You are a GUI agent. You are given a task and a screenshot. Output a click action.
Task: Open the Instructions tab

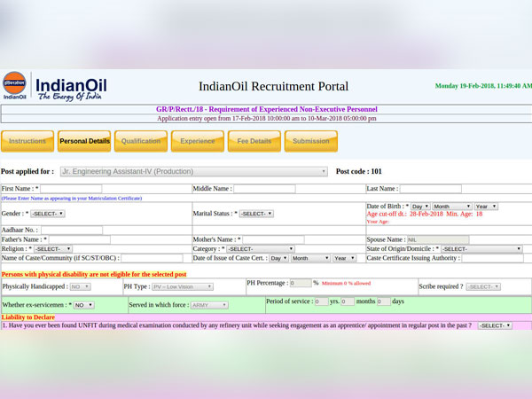click(27, 141)
